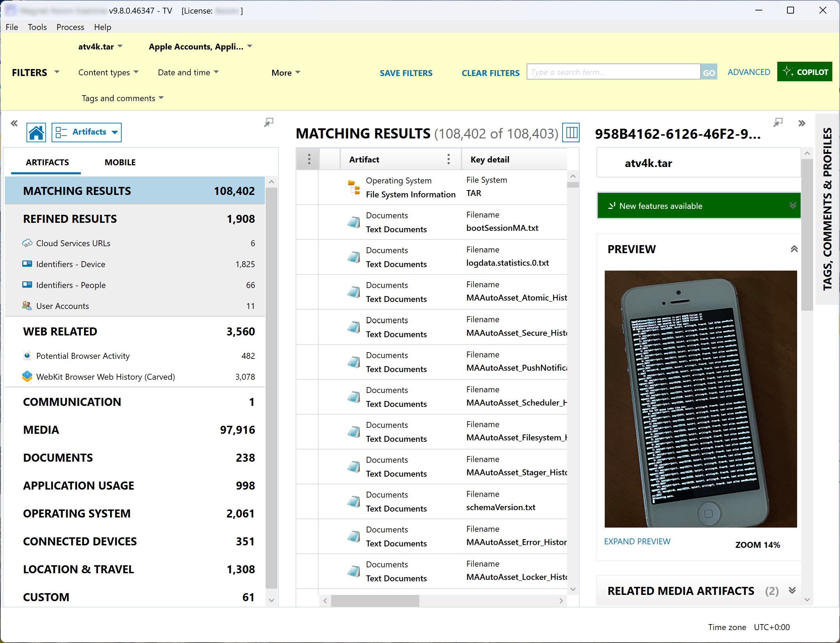Open the column chooser icon
This screenshot has height=643, width=840.
click(571, 133)
